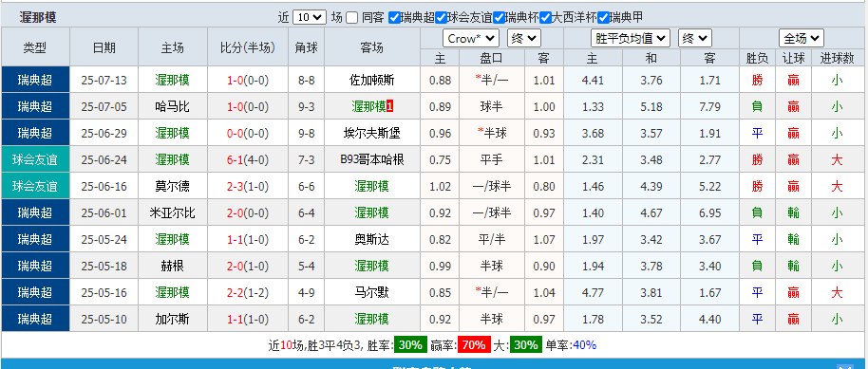Screen dimensions: 868x369
Task: Click the 7.79 away odds value
Action: point(709,107)
